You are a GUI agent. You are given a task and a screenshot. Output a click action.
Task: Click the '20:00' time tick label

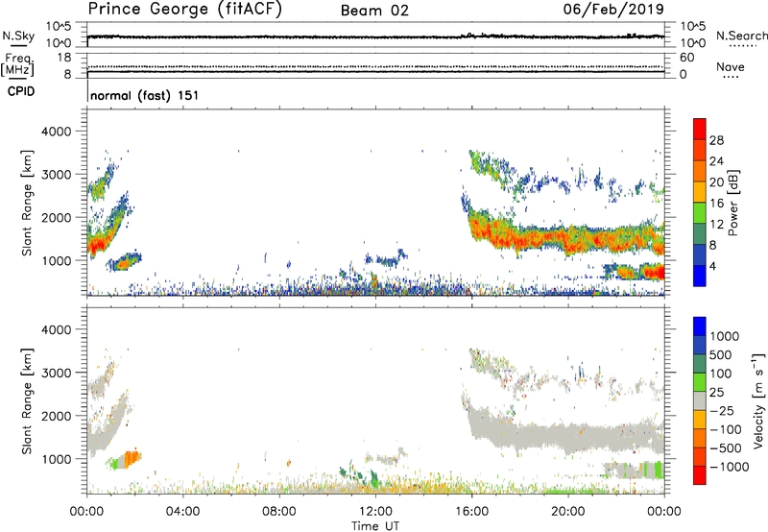pyautogui.click(x=568, y=512)
